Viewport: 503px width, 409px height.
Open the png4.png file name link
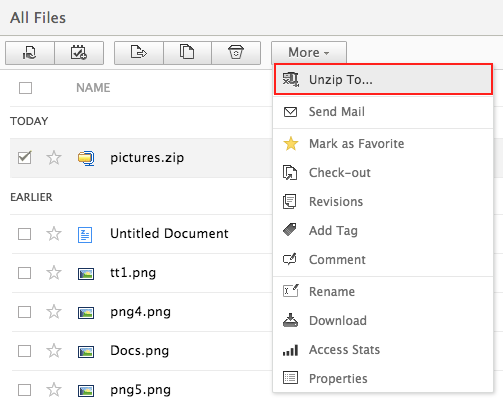click(140, 312)
